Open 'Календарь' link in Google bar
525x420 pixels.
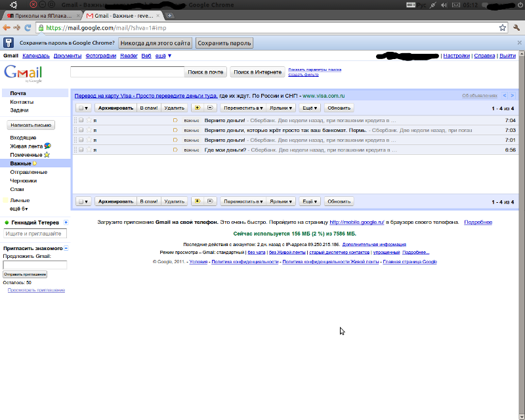pos(36,56)
